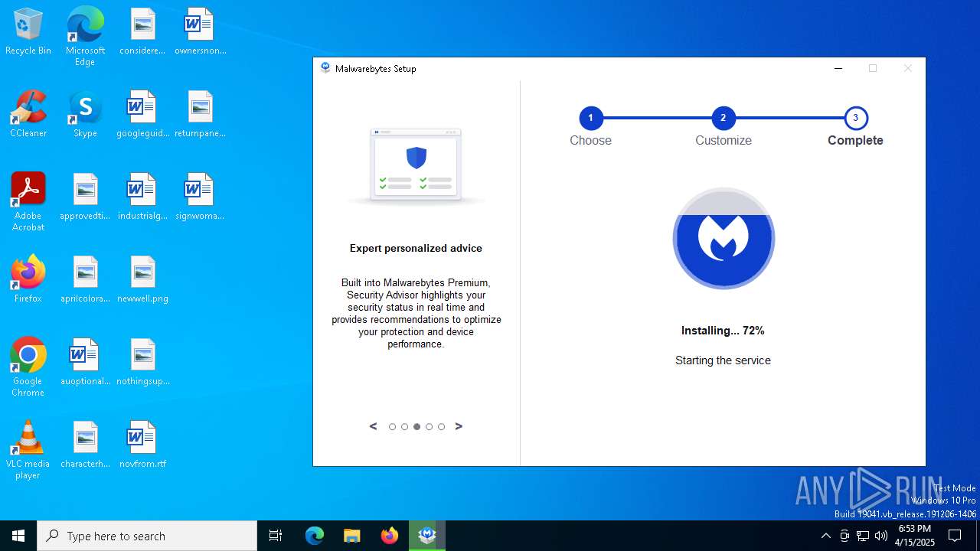Click Malwarebytes Setup taskbar button
Image resolution: width=980 pixels, height=551 pixels.
point(427,536)
